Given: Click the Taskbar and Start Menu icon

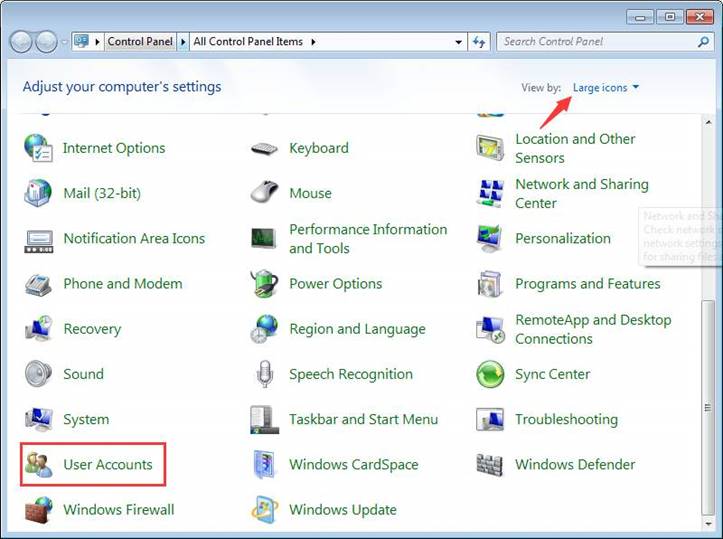Looking at the screenshot, I should [264, 420].
